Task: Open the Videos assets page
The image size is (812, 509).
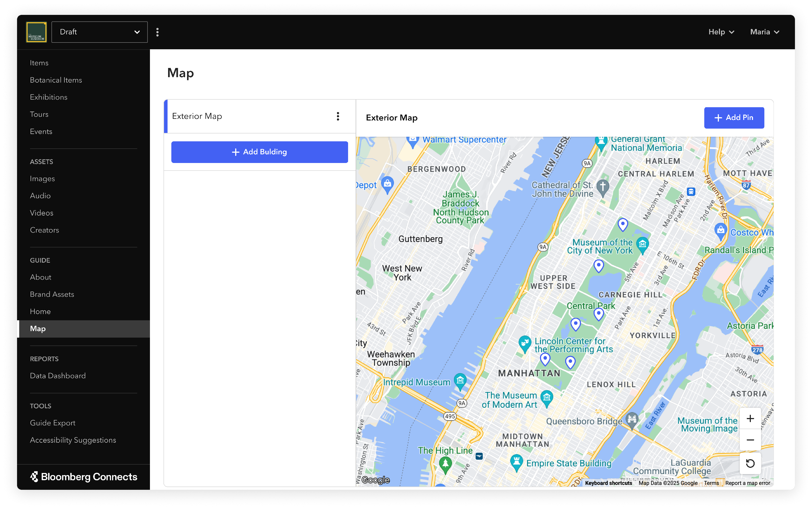Action: 42,213
